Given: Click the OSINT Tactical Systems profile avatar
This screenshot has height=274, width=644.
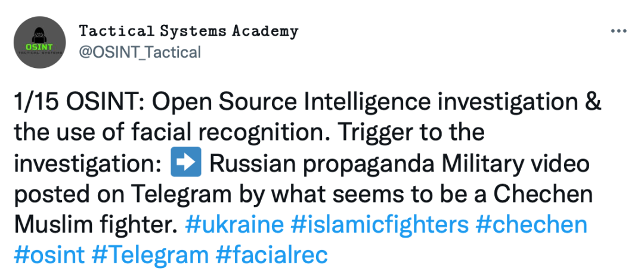Looking at the screenshot, I should (x=39, y=42).
